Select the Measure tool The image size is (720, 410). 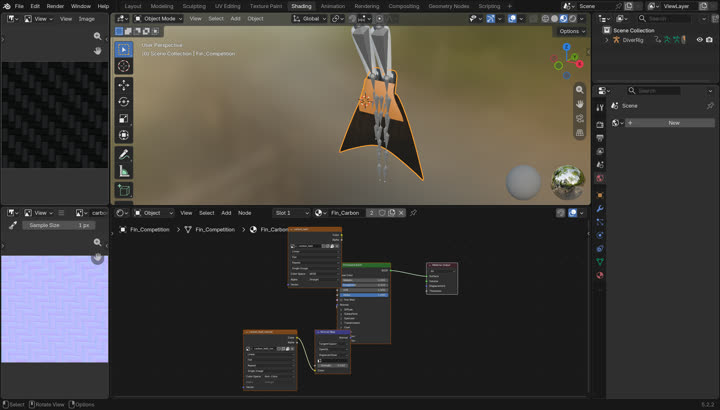tap(124, 171)
